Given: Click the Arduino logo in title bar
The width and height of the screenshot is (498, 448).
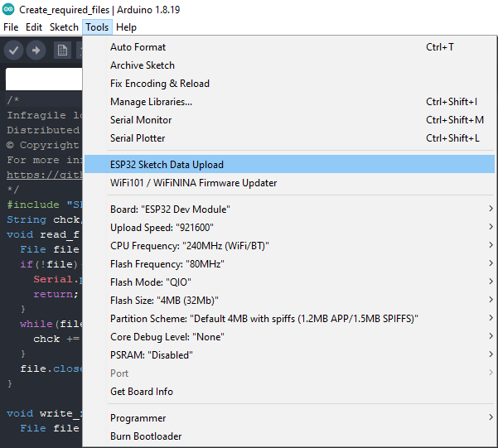Looking at the screenshot, I should tap(8, 10).
